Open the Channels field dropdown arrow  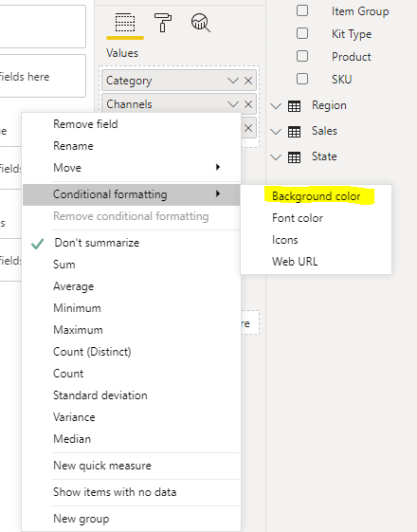click(x=233, y=104)
